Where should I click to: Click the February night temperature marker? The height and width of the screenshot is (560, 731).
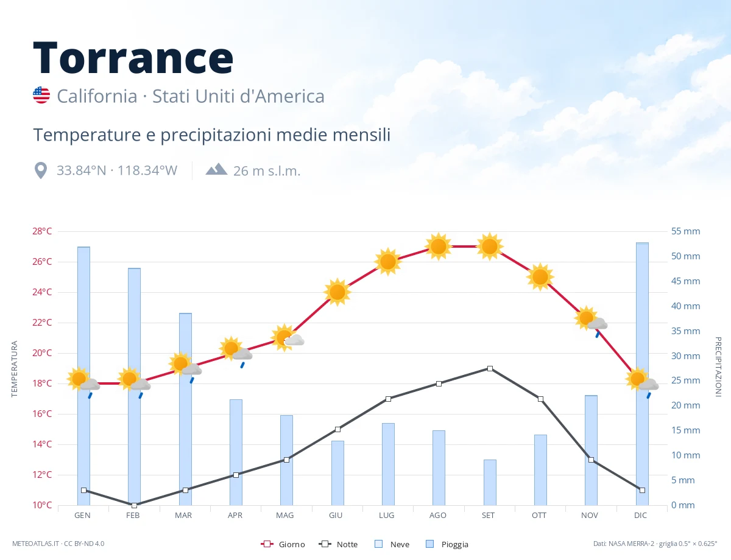coord(134,505)
